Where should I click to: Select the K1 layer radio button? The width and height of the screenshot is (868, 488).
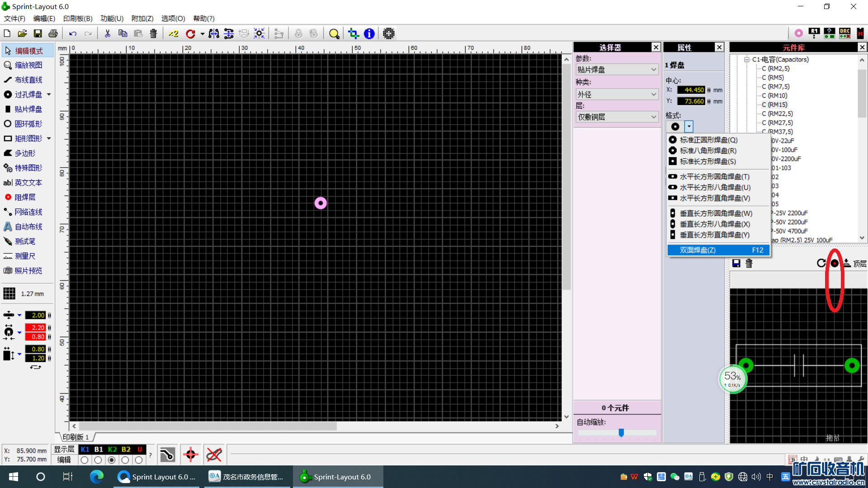pos(85,460)
